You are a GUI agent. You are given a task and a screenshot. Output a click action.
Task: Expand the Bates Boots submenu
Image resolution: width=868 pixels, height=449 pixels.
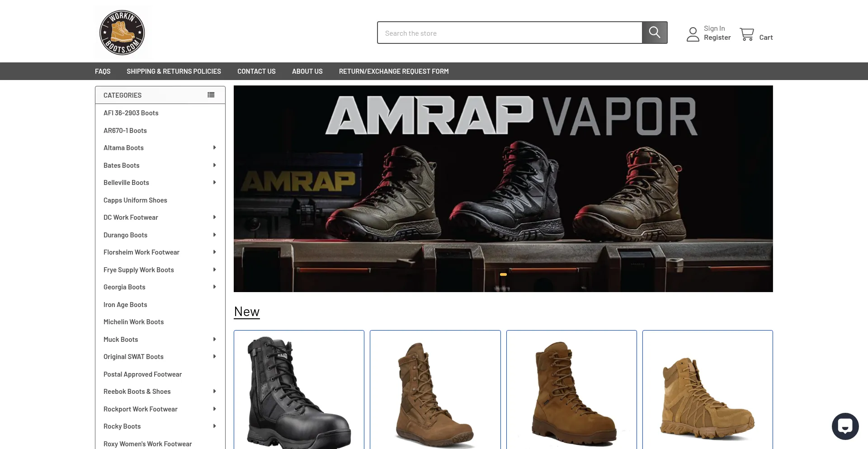click(x=214, y=165)
